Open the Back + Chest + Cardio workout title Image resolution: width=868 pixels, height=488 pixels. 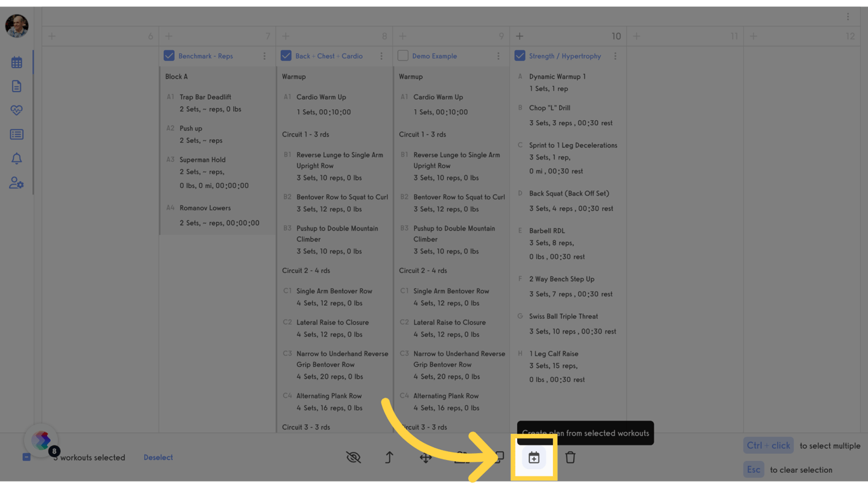point(329,56)
